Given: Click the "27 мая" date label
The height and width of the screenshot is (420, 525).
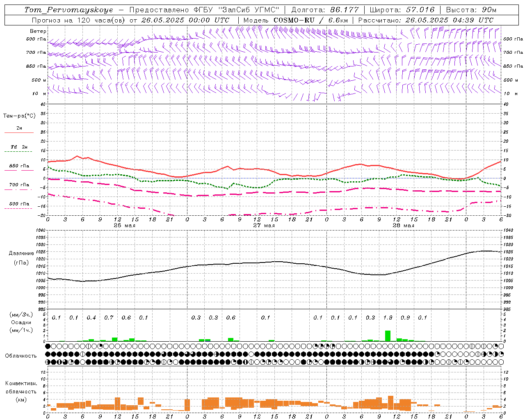Looking at the screenshot, I should click(x=264, y=226).
